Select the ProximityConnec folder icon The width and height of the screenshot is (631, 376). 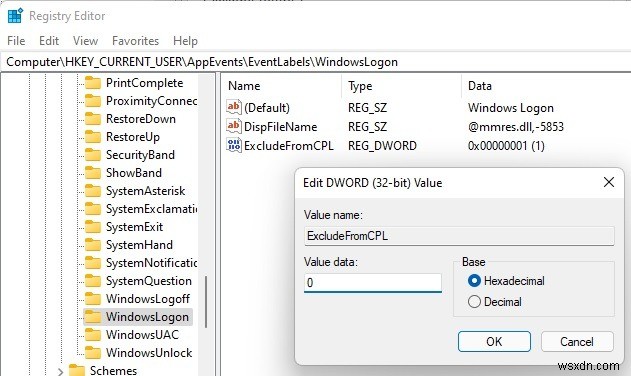pyautogui.click(x=93, y=101)
